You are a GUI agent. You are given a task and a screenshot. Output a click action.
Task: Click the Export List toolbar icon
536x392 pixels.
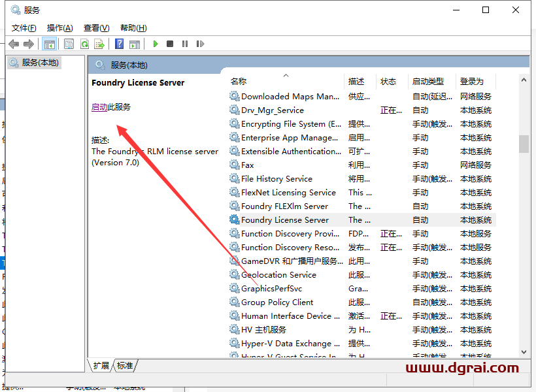click(x=99, y=44)
